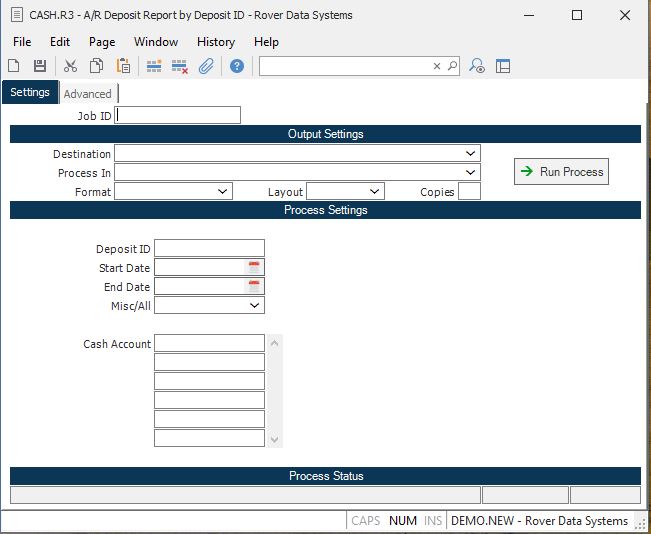Viewport: 651px width, 534px height.
Task: Expand the Process In dropdown
Action: tap(470, 173)
